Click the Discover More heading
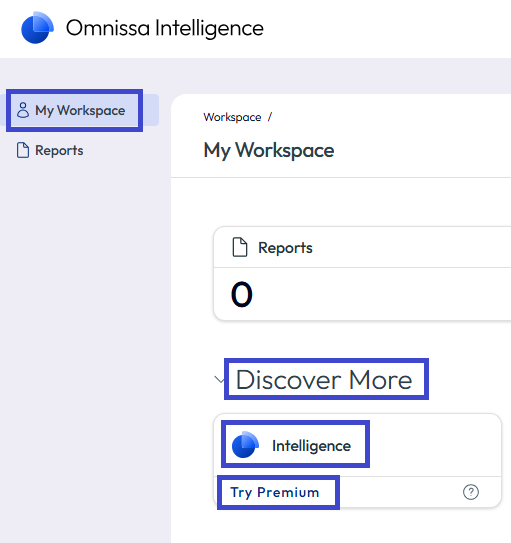Image resolution: width=511 pixels, height=543 pixels. (x=324, y=380)
